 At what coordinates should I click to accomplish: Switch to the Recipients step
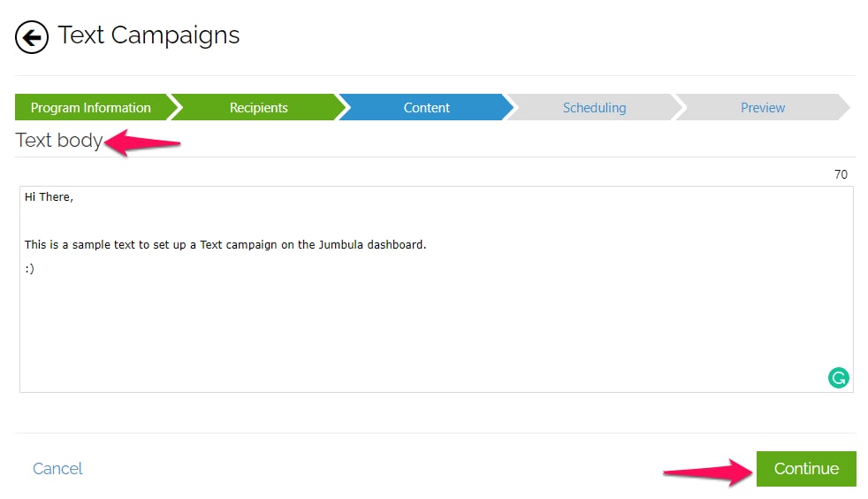pyautogui.click(x=258, y=108)
